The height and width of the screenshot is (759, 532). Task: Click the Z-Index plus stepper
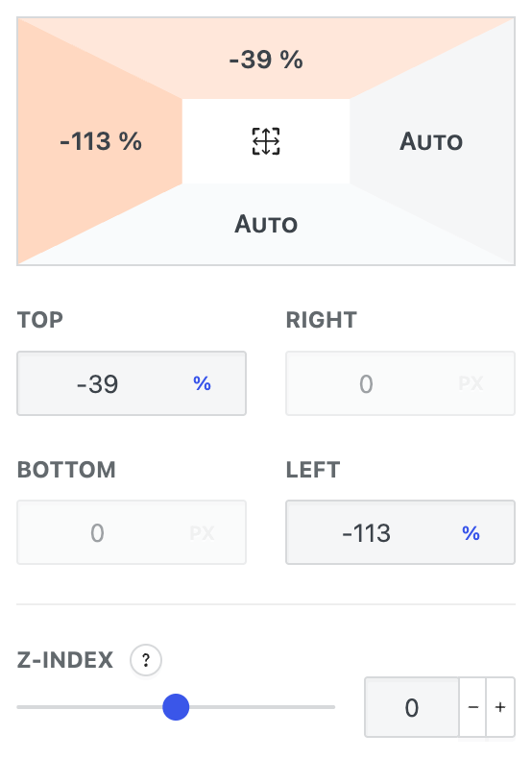click(500, 707)
